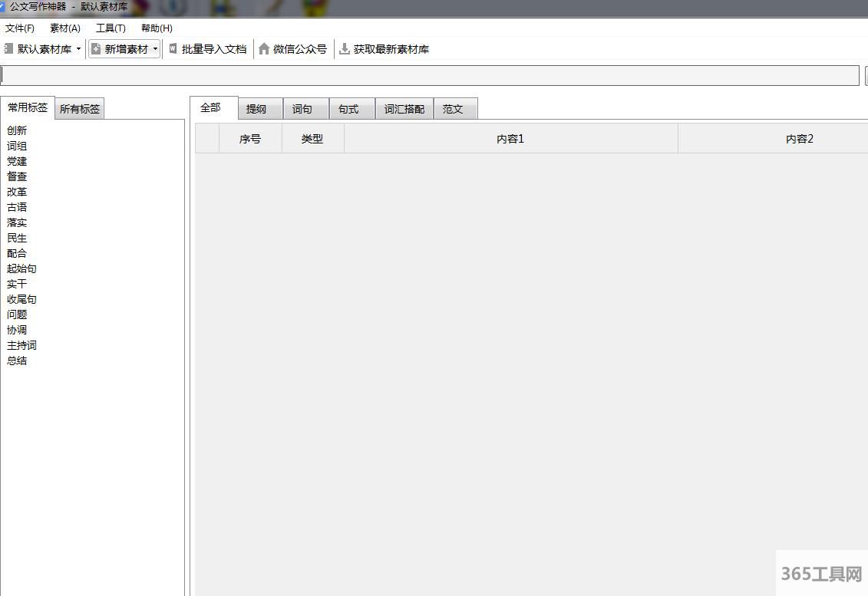Click the 微信公众号 home icon
This screenshot has height=596, width=868.
tap(264, 49)
